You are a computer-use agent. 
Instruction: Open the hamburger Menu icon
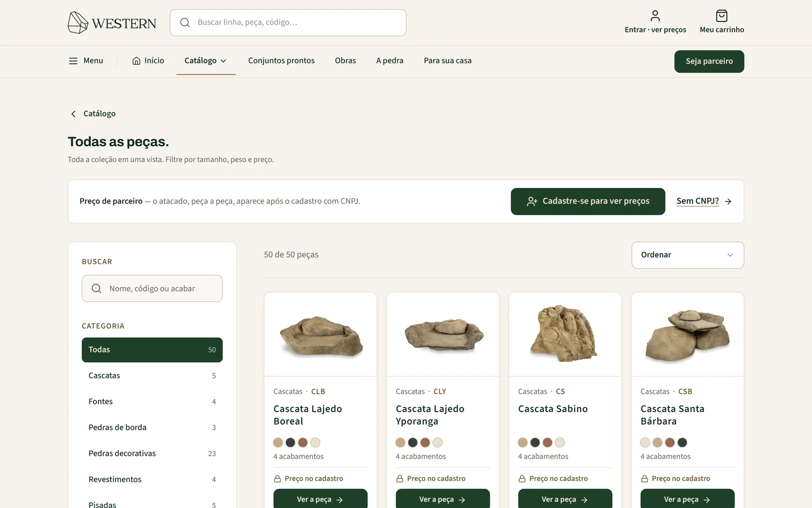[74, 61]
